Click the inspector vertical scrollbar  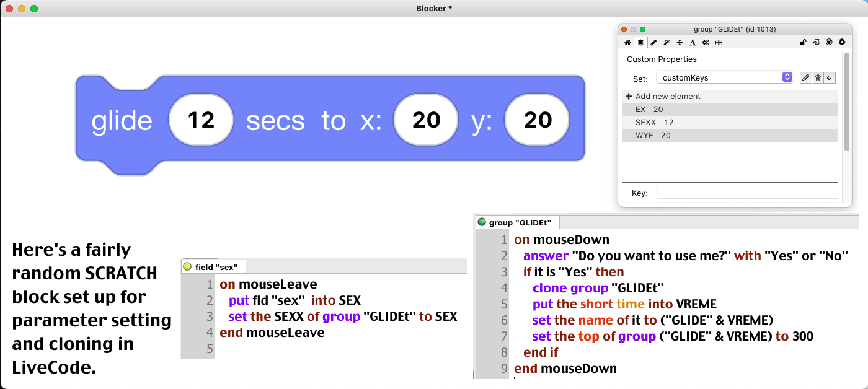847,102
